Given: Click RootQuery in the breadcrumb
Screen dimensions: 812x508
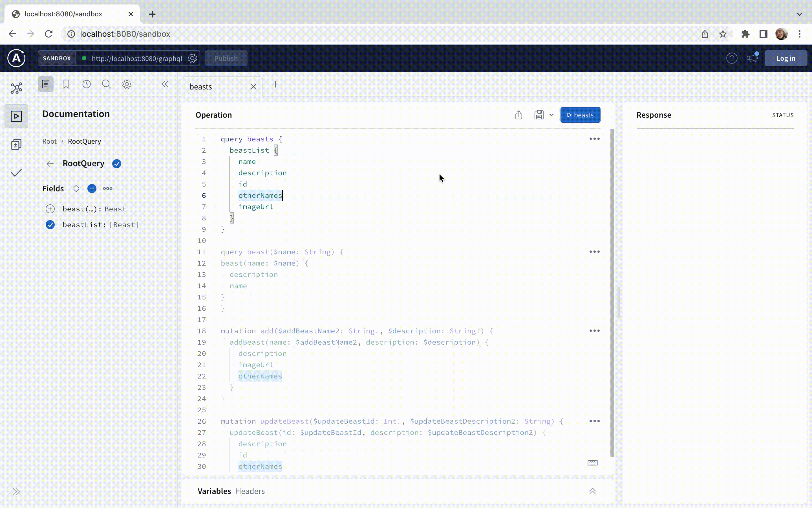Looking at the screenshot, I should click(x=84, y=141).
